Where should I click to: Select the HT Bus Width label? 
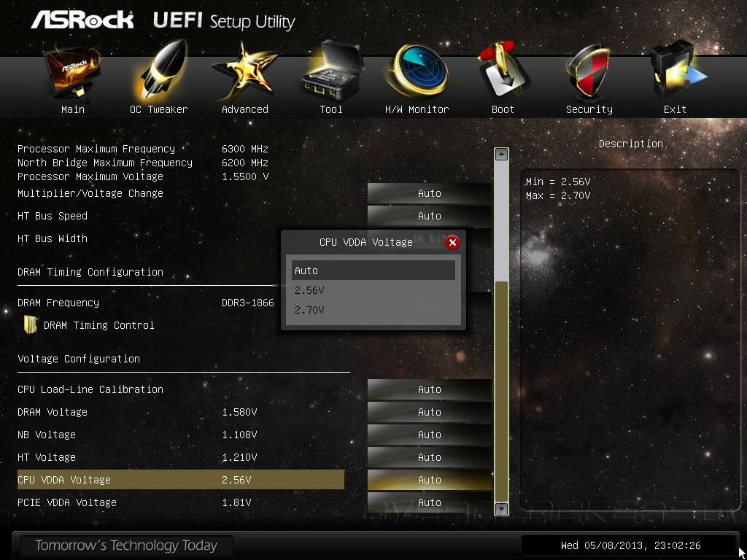point(53,238)
